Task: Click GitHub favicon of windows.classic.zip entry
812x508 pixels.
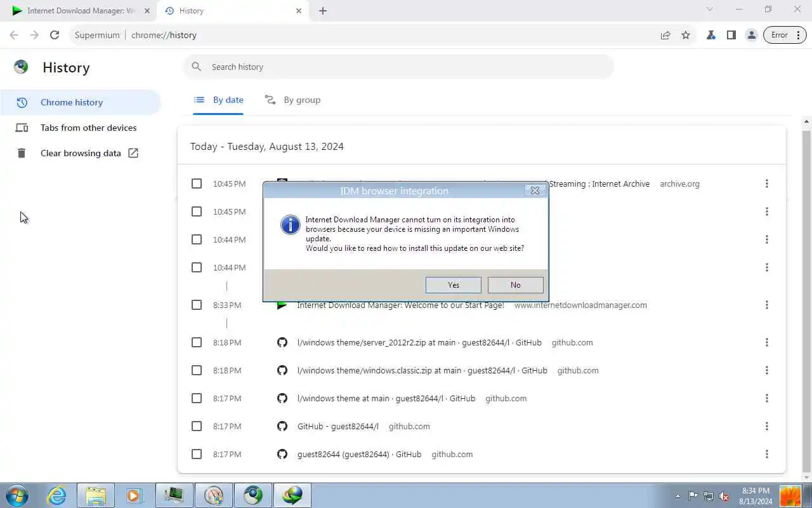Action: pyautogui.click(x=282, y=370)
